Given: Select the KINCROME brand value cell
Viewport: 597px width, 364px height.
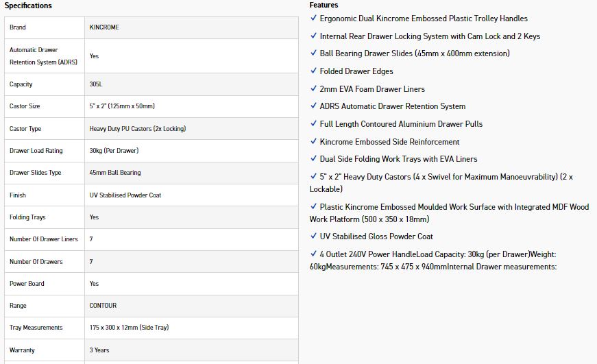Looking at the screenshot, I should (104, 27).
